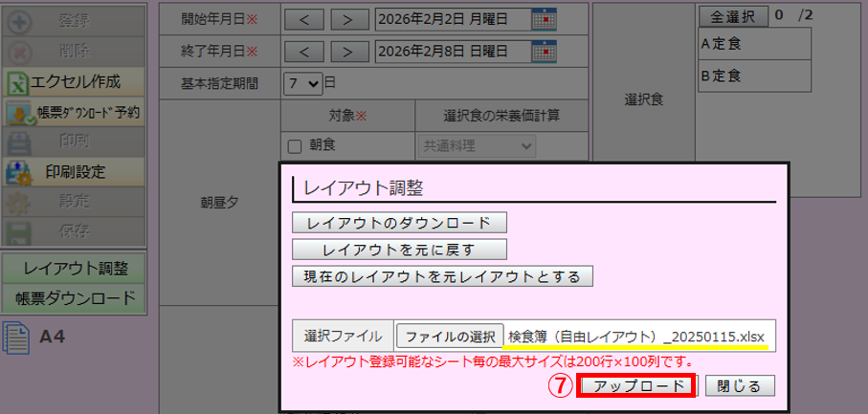Click the アップロード button
Screen dimensions: 868x414
[x=637, y=385]
